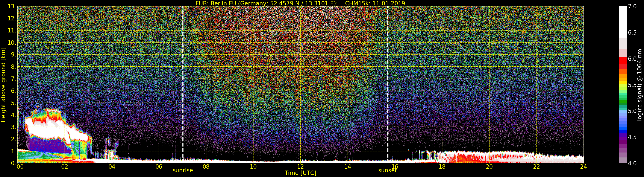Pick the red band on the colorbar
644x177 pixels.
tap(623, 62)
